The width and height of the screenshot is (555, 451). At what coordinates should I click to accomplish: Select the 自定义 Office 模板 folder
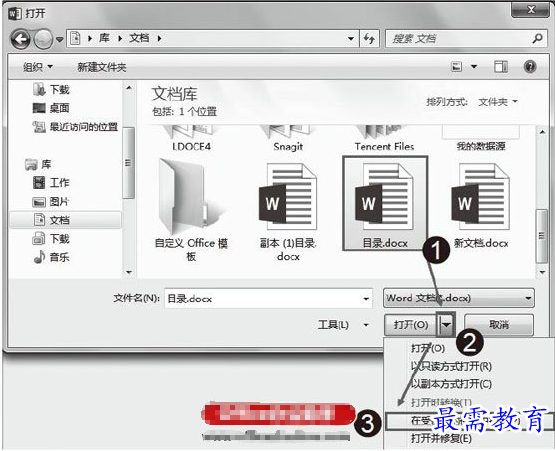coord(191,210)
